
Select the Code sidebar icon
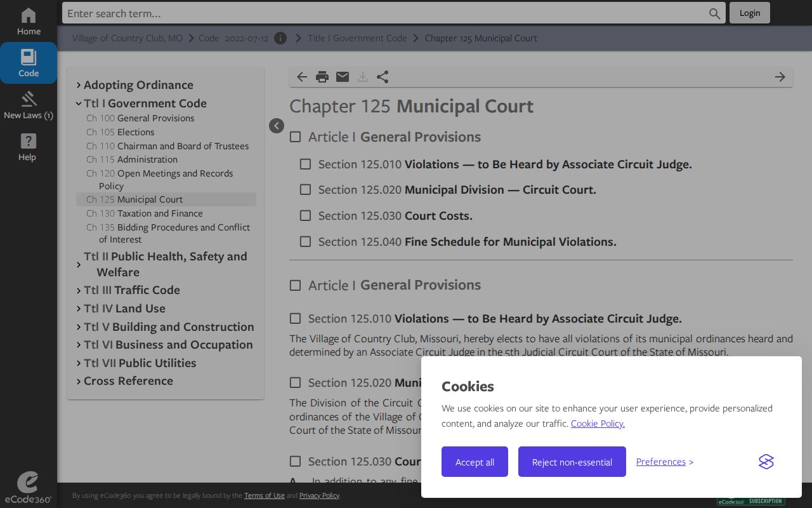29,63
